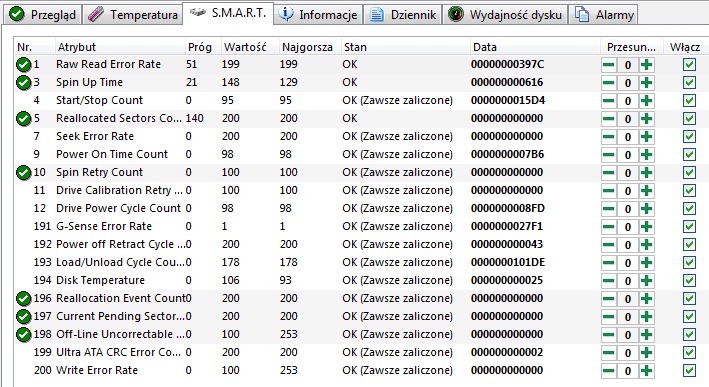Switch to the Temperatura tab

(x=132, y=14)
